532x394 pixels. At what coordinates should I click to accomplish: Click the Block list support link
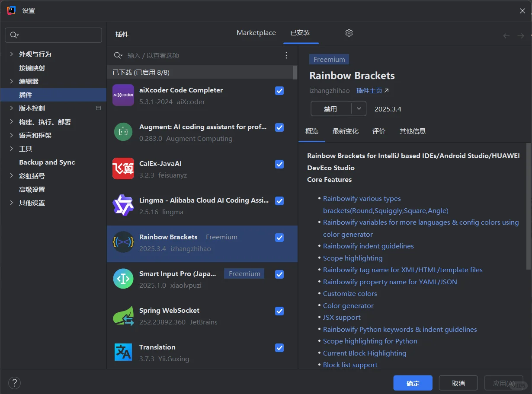tap(350, 365)
